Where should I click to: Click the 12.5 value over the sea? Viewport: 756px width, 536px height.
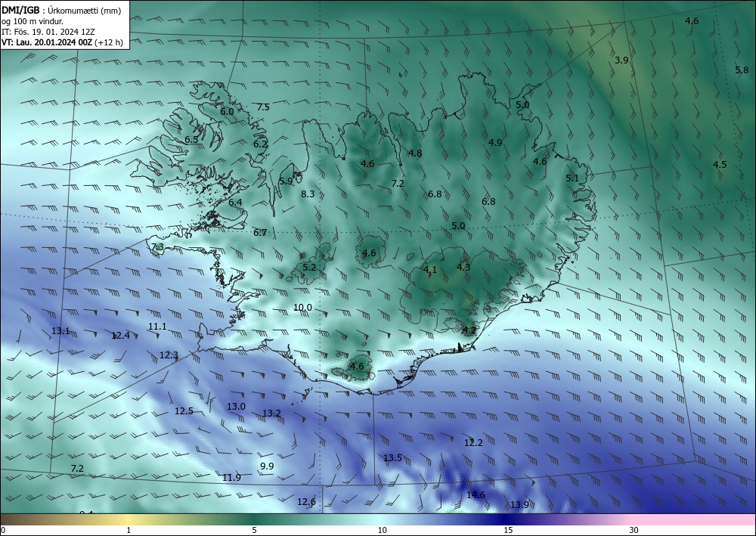[184, 411]
